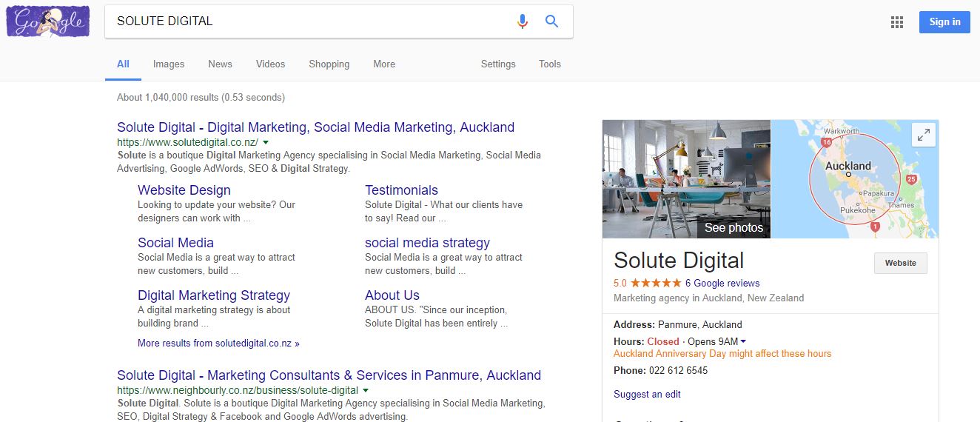The height and width of the screenshot is (422, 980).
Task: Expand solutedigital.co.nz URL dropdown arrow
Action: [266, 142]
